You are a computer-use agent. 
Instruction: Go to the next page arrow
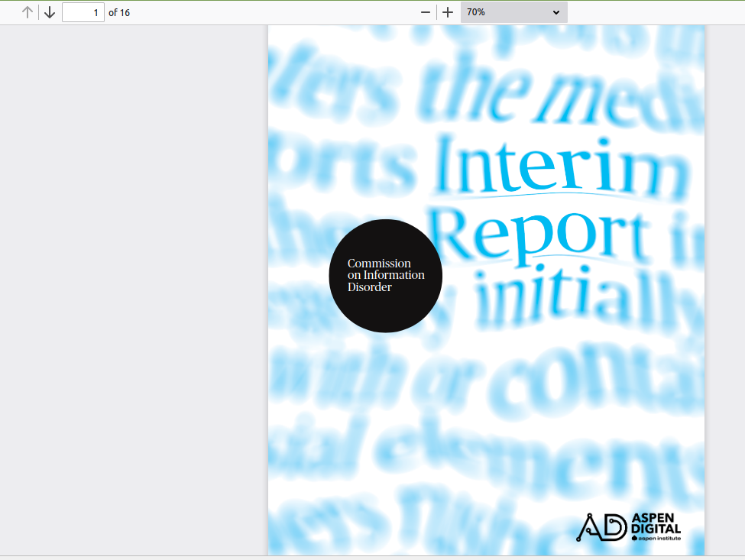coord(50,12)
